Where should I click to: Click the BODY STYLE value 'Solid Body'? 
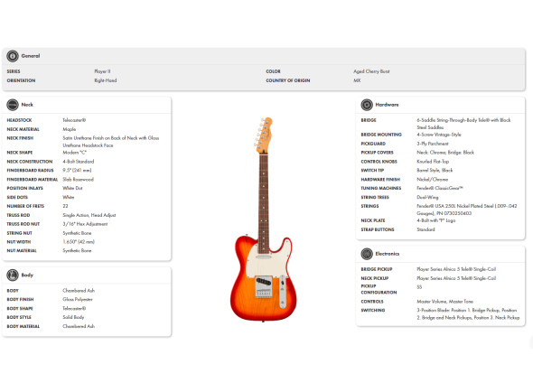click(x=73, y=317)
